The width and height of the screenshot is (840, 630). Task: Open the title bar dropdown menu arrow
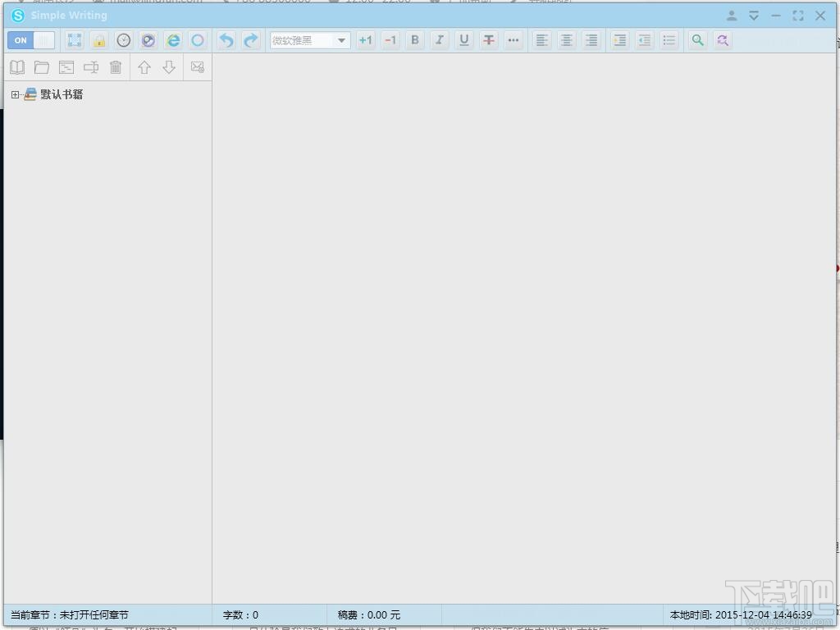[x=754, y=16]
